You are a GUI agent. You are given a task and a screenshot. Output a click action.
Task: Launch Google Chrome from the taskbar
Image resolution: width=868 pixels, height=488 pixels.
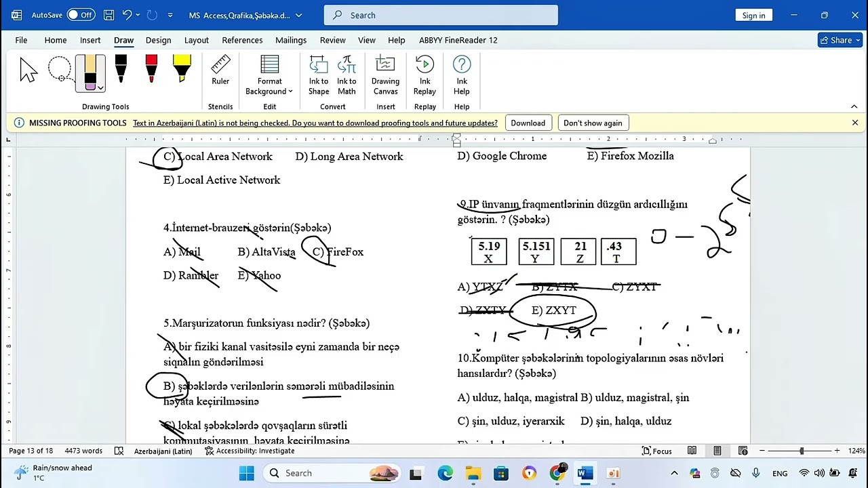click(x=557, y=473)
